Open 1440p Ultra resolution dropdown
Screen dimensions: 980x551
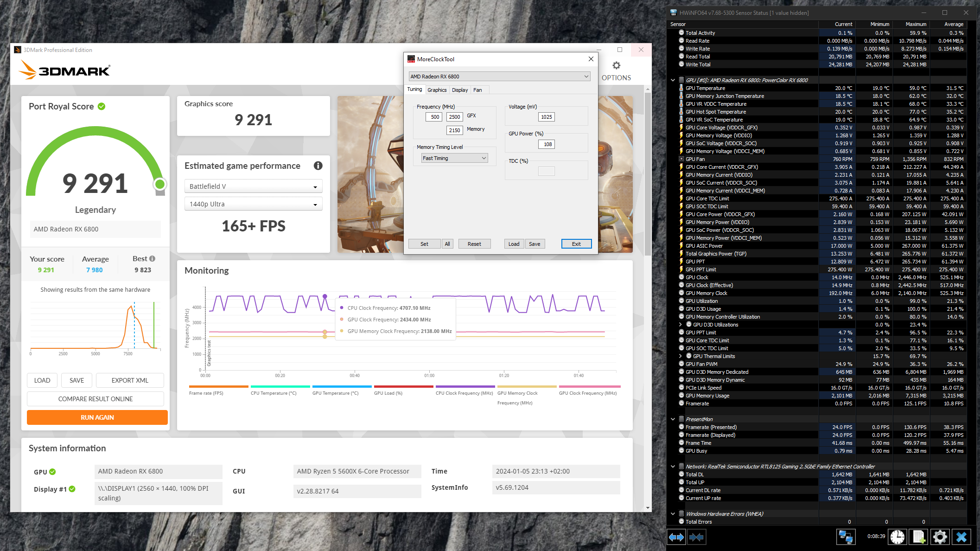pos(253,204)
